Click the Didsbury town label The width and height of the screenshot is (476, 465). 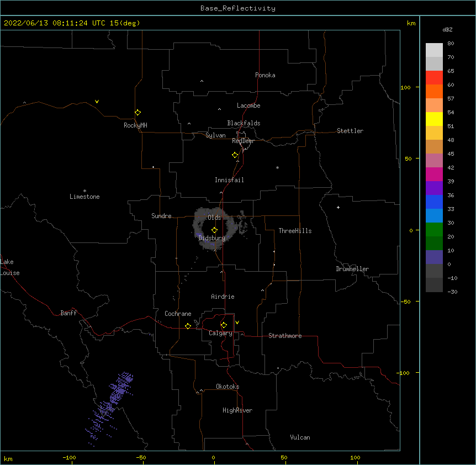tap(212, 238)
